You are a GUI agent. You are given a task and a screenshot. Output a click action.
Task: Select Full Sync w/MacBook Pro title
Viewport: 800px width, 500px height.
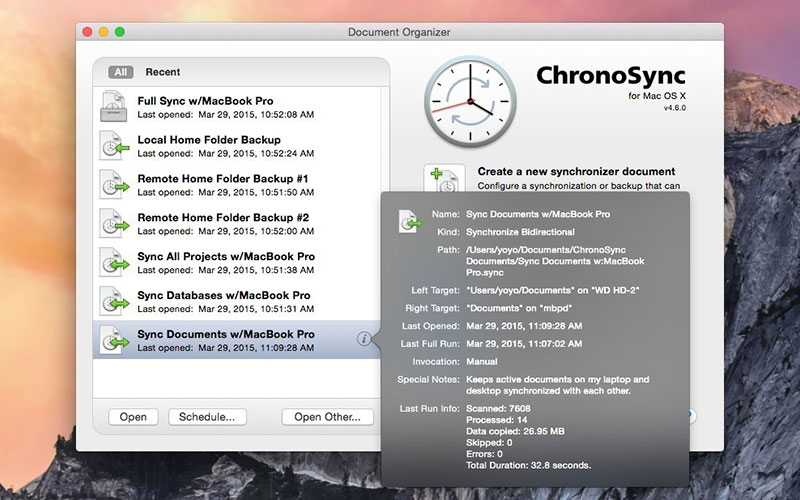[205, 101]
